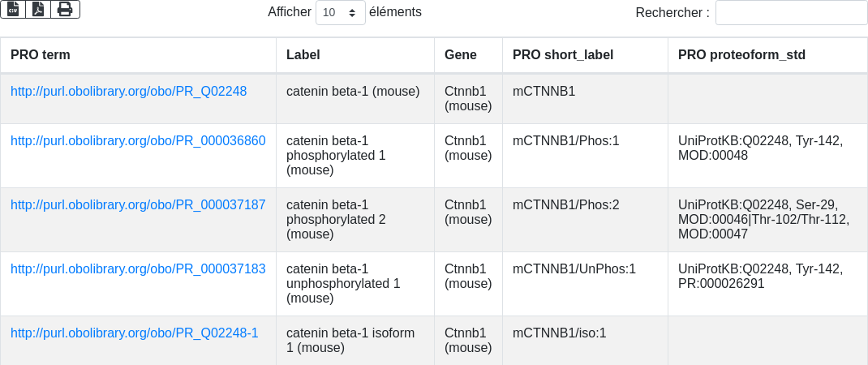Open the PR_Q02248 link
868x365 pixels.
128,92
